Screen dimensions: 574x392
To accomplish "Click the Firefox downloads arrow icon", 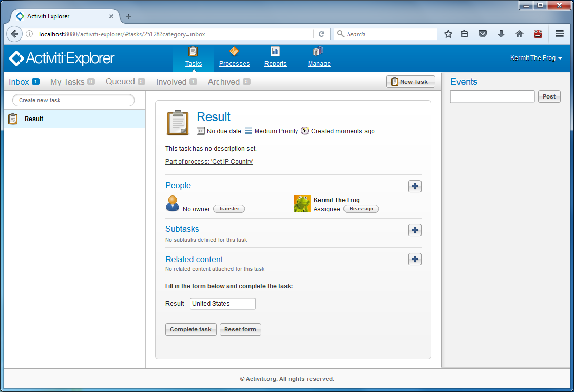I will click(x=501, y=34).
